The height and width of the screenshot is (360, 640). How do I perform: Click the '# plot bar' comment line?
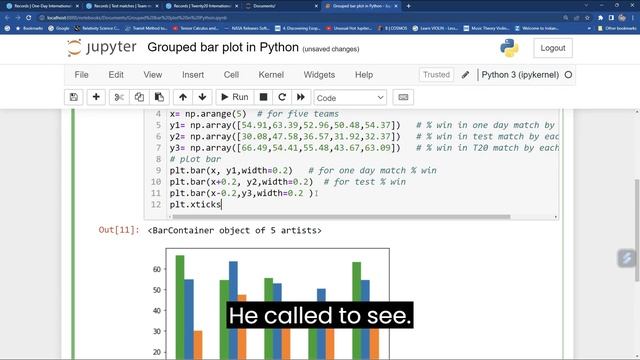click(195, 159)
